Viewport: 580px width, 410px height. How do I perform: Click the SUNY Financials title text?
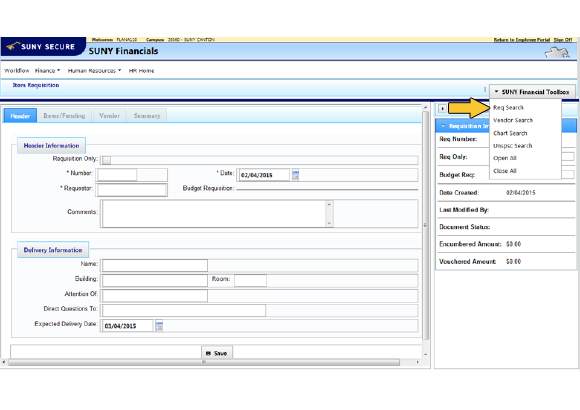click(x=123, y=51)
